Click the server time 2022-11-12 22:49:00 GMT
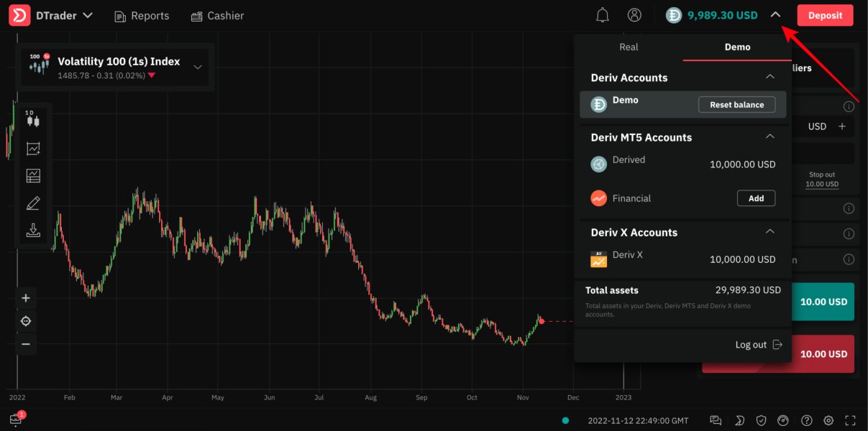The image size is (868, 431). pos(638,420)
